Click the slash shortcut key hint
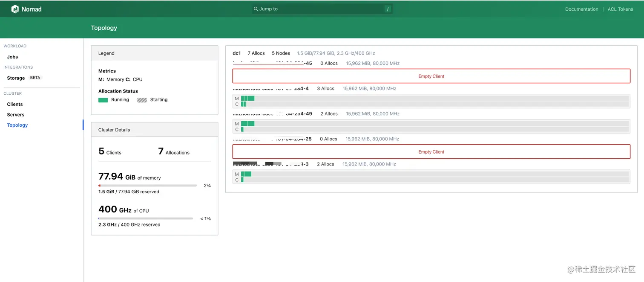This screenshot has height=282, width=644. click(387, 9)
